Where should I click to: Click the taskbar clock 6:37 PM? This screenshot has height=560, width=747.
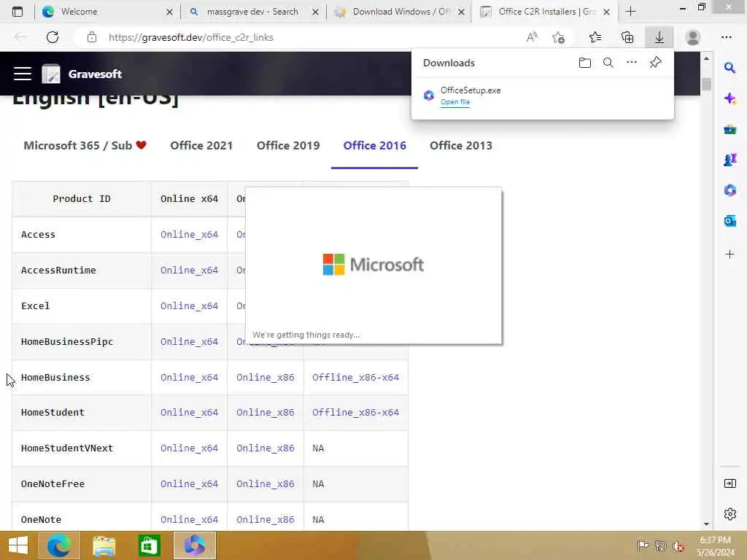pyautogui.click(x=715, y=545)
